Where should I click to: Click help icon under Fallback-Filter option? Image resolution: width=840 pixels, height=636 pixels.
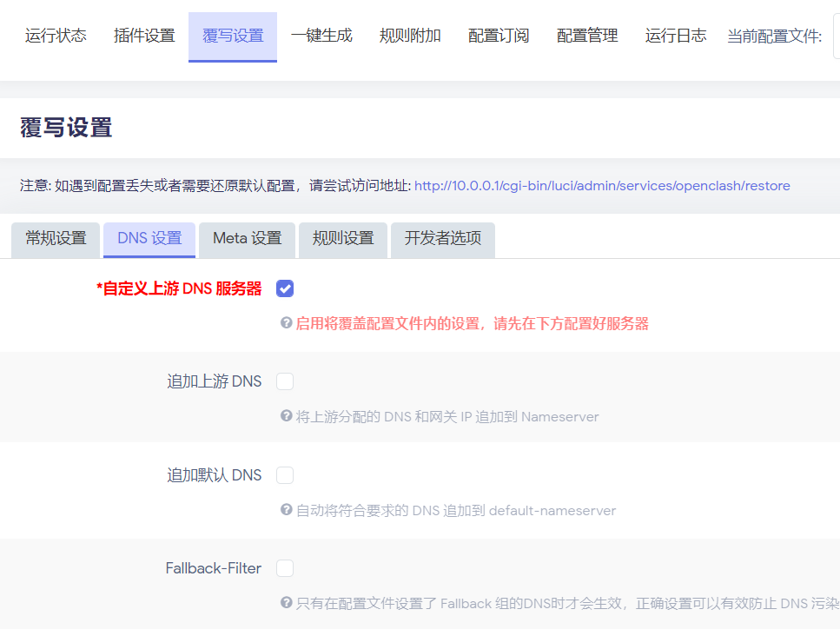click(x=286, y=602)
